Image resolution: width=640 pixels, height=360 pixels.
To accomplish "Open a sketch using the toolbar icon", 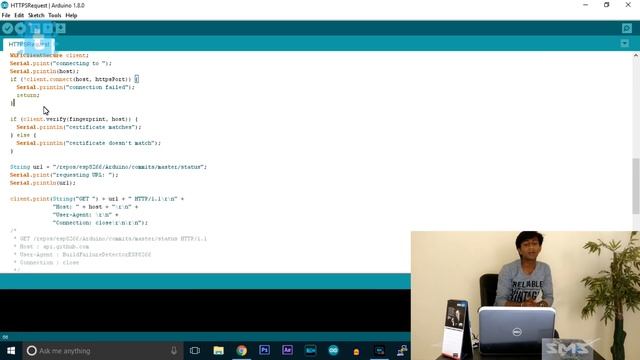I will pos(48,28).
